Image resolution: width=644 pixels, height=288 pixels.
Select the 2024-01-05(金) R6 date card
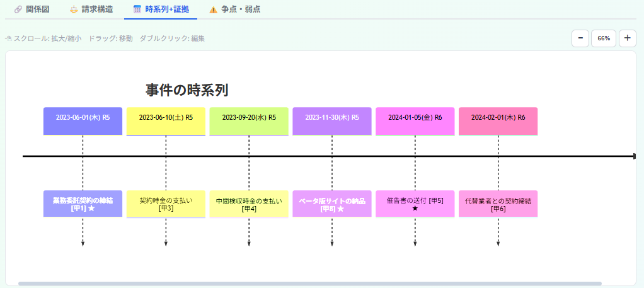pyautogui.click(x=415, y=121)
